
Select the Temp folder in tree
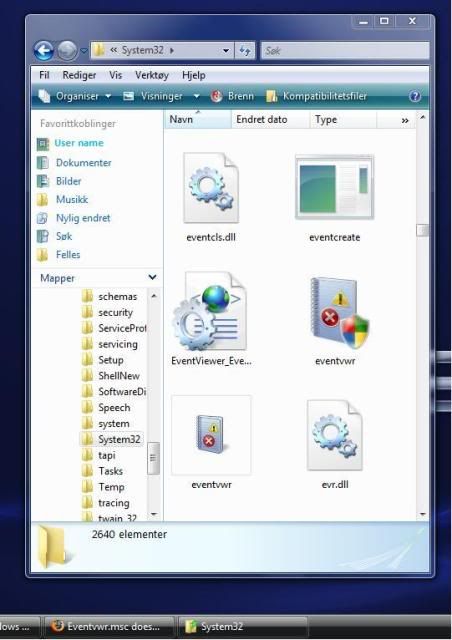pos(103,487)
